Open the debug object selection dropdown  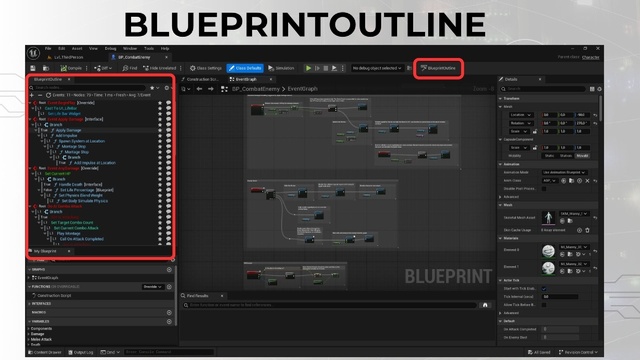tap(377, 68)
